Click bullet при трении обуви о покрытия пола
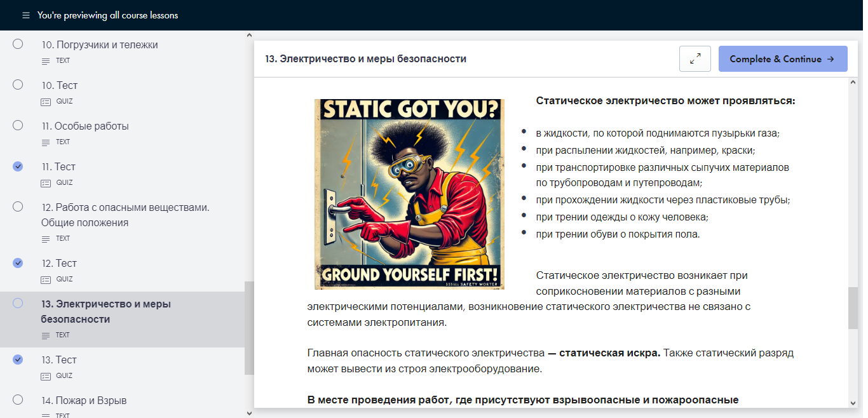The height and width of the screenshot is (418, 868). 618,234
